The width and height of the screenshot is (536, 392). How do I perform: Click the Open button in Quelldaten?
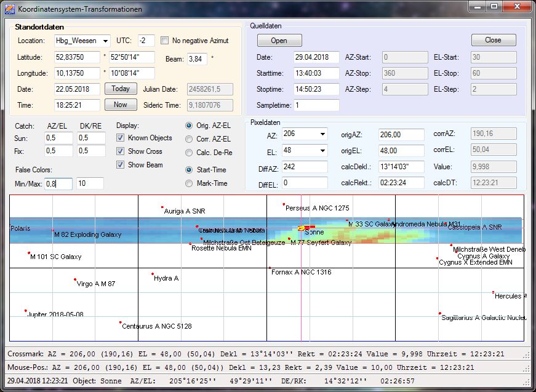(x=279, y=41)
